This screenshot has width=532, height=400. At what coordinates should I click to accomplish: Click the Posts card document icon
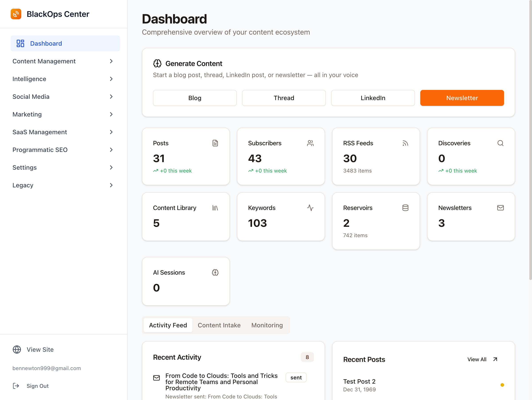(215, 143)
